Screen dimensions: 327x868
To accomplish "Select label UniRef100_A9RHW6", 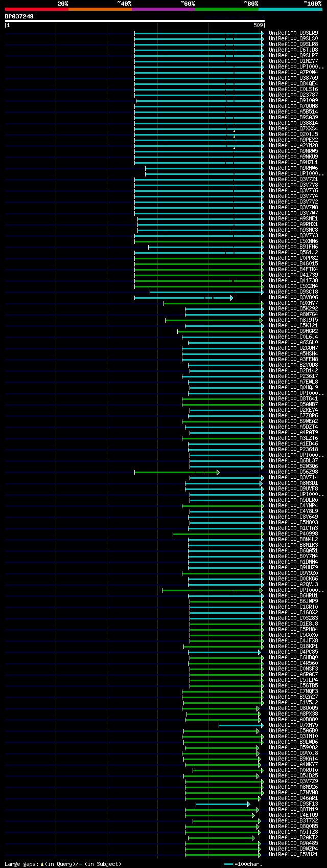I will pos(293,168).
